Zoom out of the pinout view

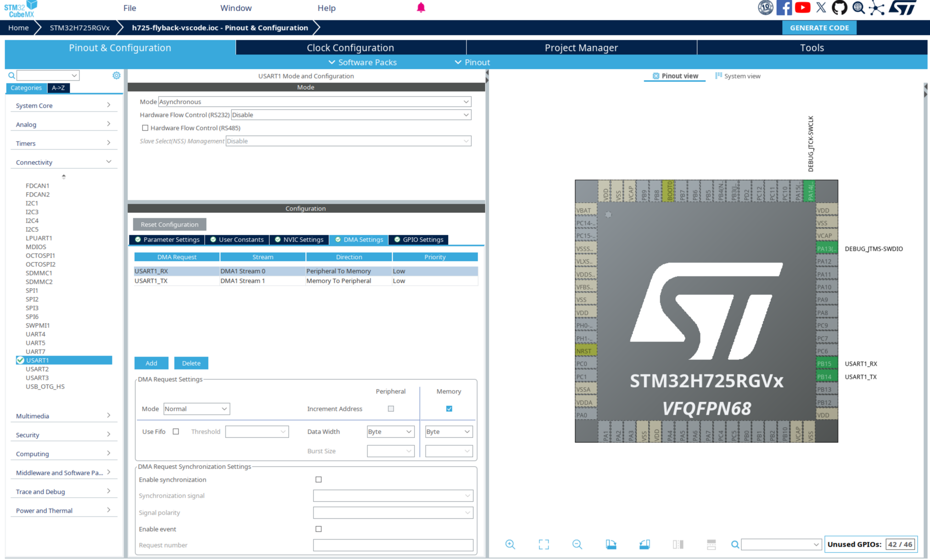click(x=577, y=544)
